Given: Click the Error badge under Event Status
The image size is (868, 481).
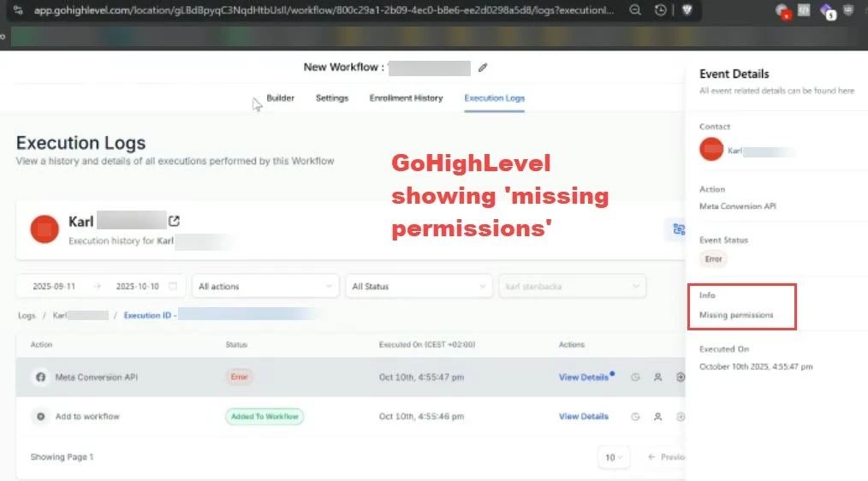Looking at the screenshot, I should (x=713, y=259).
